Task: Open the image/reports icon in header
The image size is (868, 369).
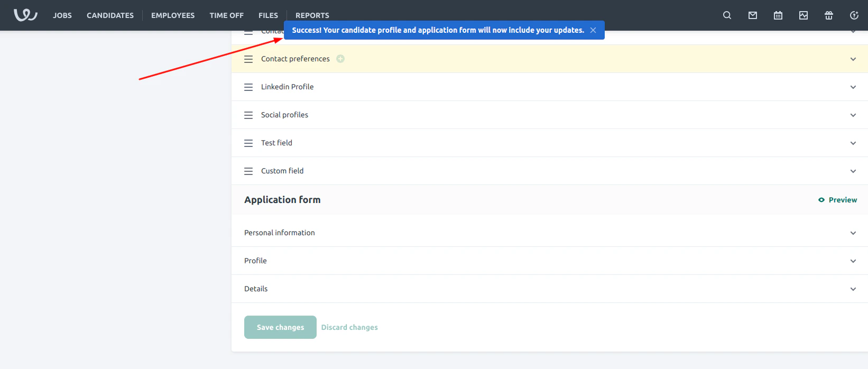Action: point(804,15)
